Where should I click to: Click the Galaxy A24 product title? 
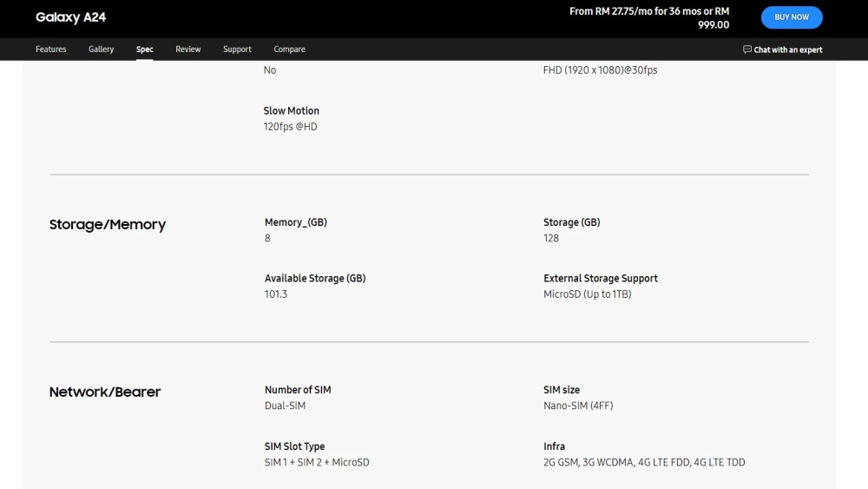(x=70, y=17)
